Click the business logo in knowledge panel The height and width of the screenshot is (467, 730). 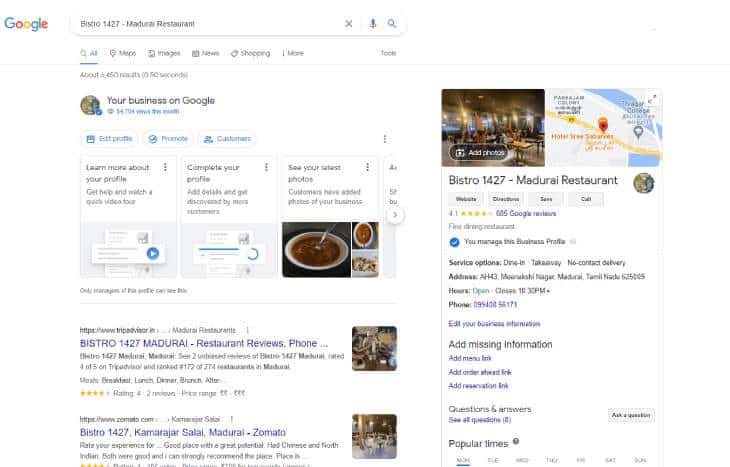click(x=643, y=183)
